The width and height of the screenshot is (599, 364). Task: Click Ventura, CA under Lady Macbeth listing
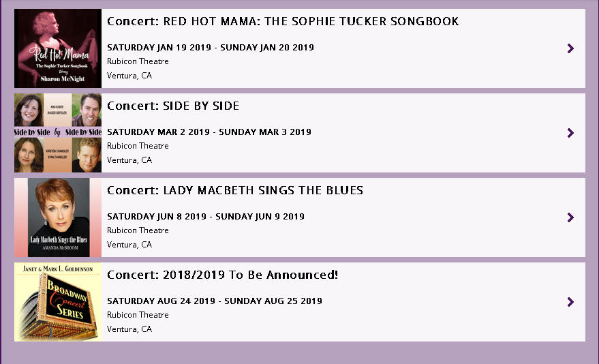point(129,245)
